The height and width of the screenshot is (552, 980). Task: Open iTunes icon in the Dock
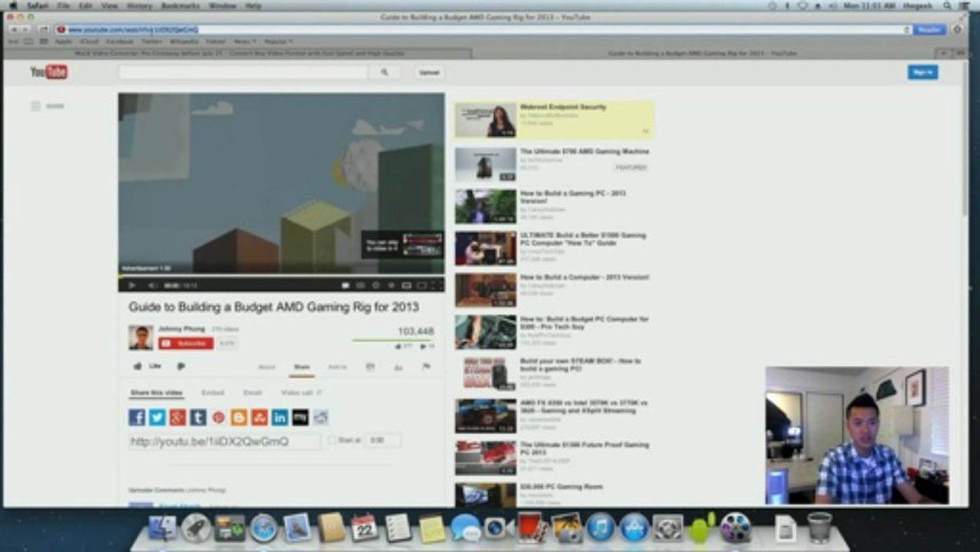[601, 527]
